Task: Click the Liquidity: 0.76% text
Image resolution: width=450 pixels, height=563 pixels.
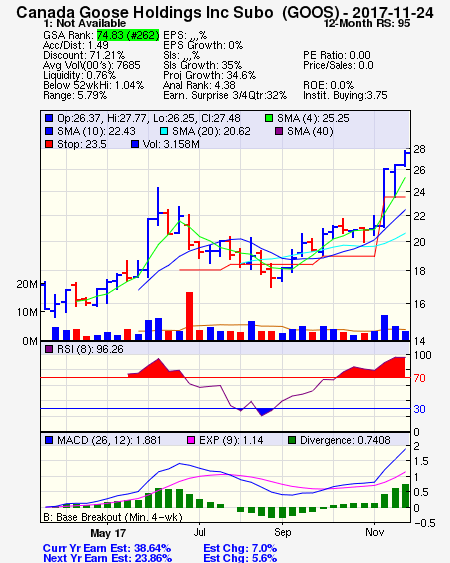Action: [79, 75]
